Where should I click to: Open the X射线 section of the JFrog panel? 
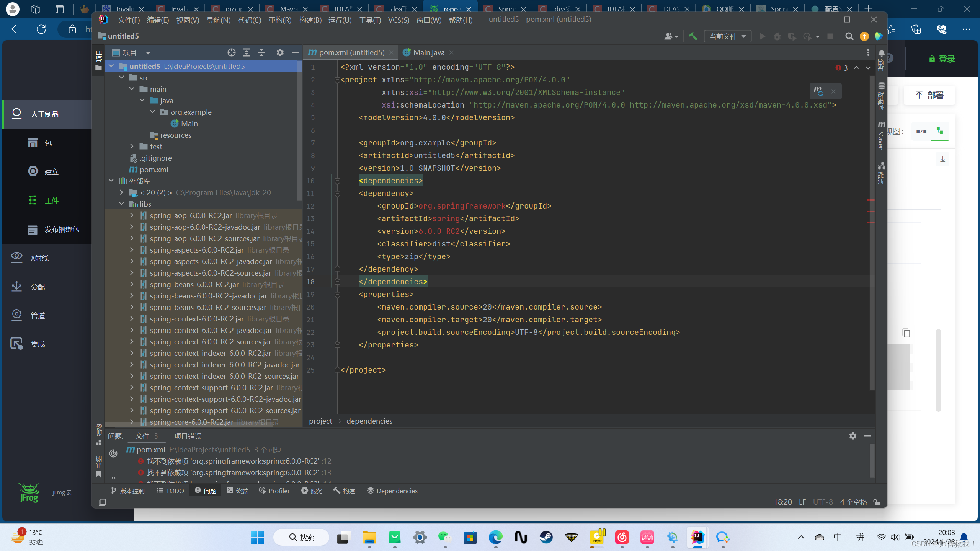tap(39, 258)
